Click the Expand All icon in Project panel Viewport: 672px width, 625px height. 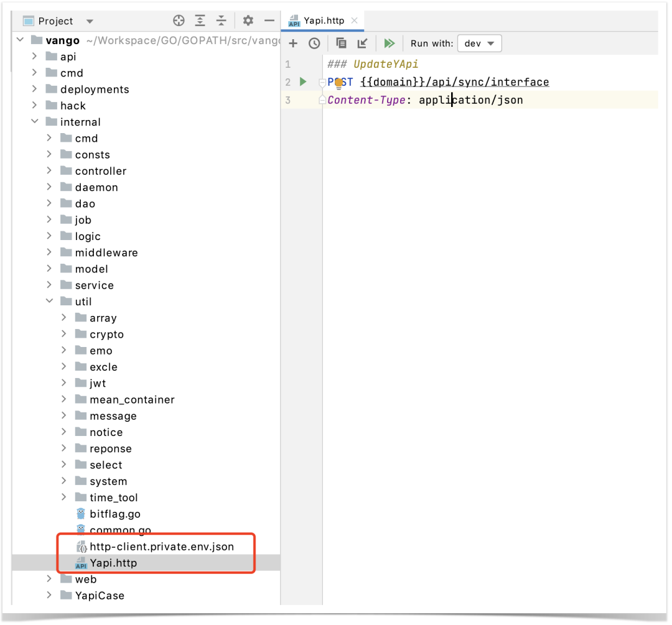click(200, 21)
